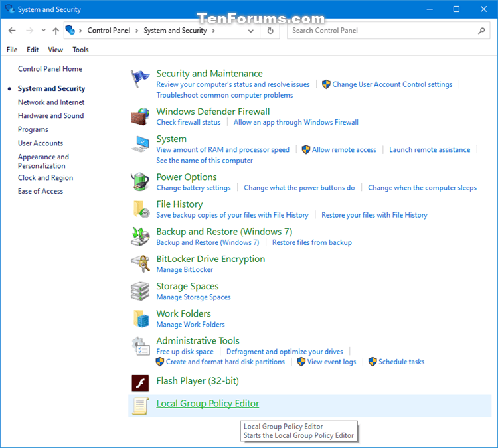Open the File menu

12,50
